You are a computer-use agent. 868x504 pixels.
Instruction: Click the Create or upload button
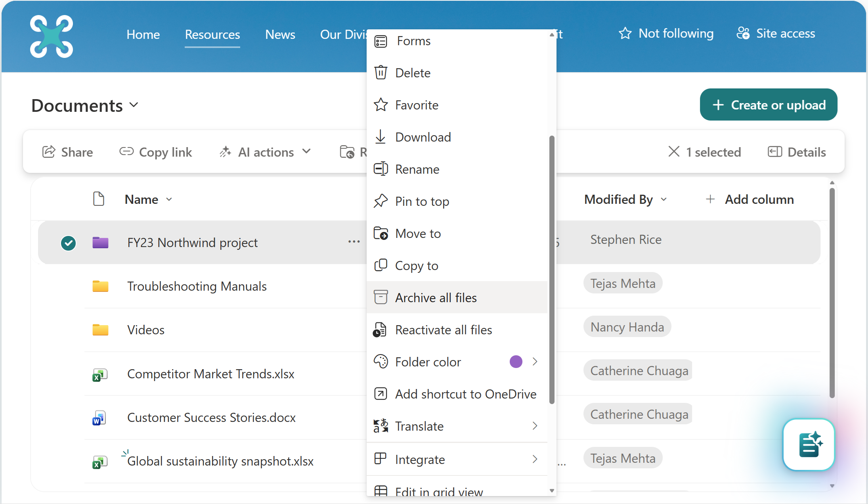click(768, 105)
